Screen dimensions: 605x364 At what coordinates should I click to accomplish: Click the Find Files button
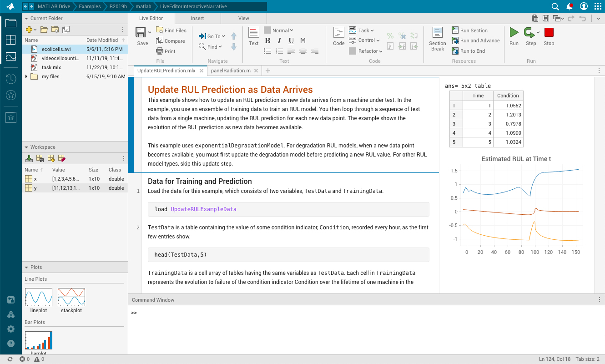point(171,30)
